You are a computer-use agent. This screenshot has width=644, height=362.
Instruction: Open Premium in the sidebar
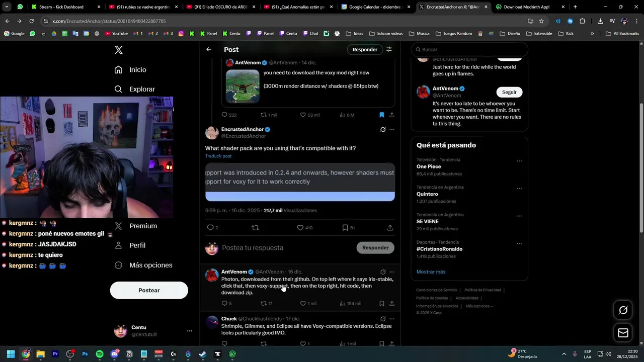[x=136, y=226]
